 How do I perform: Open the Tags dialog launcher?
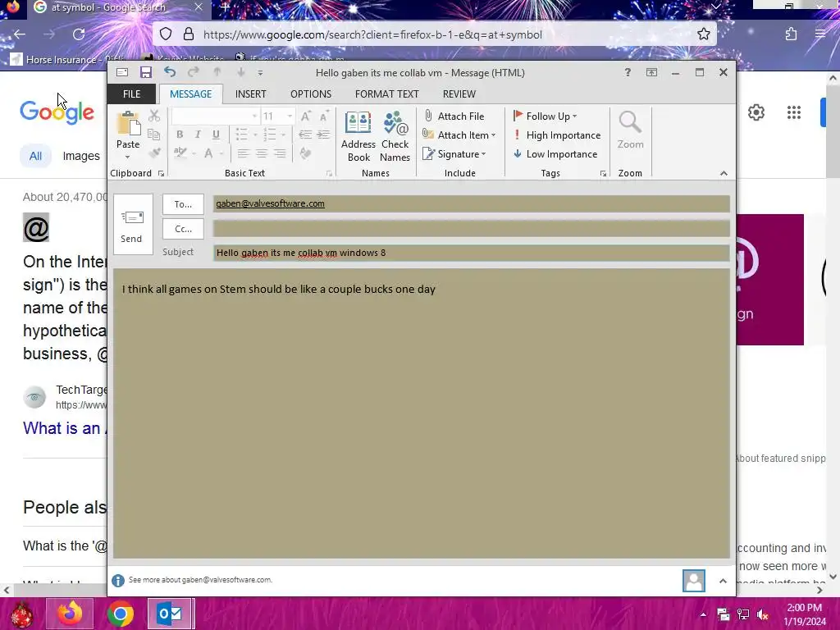point(603,174)
